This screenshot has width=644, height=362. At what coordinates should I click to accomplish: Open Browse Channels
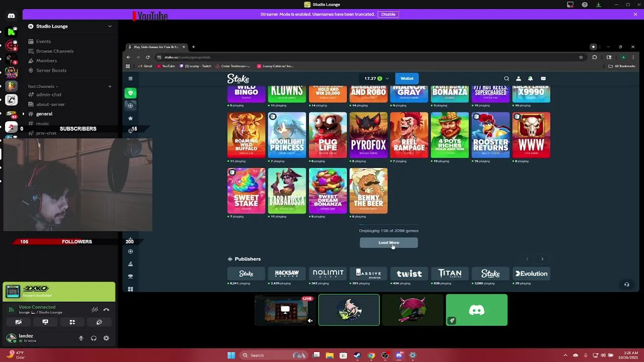pos(55,51)
